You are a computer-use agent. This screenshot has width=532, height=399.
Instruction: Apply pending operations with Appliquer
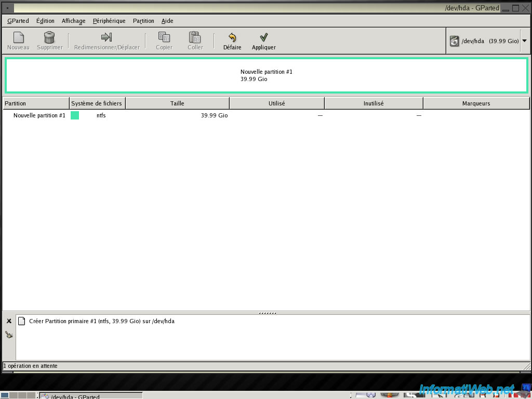click(x=263, y=42)
